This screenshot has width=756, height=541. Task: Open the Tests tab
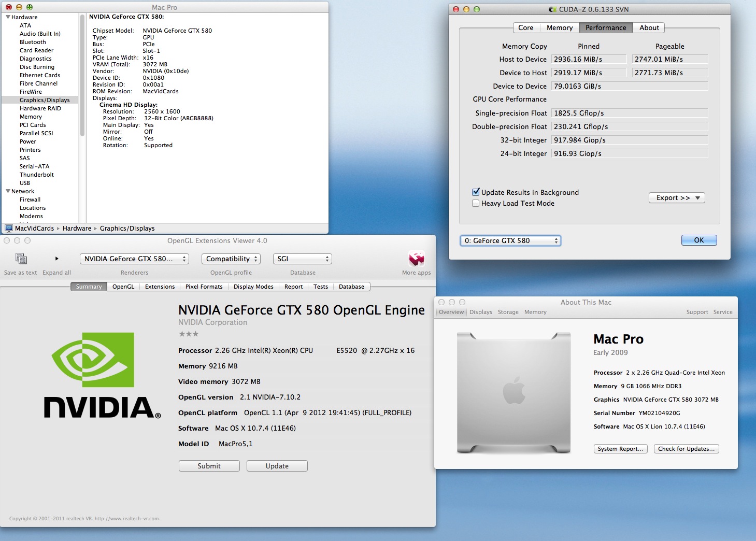(x=320, y=287)
